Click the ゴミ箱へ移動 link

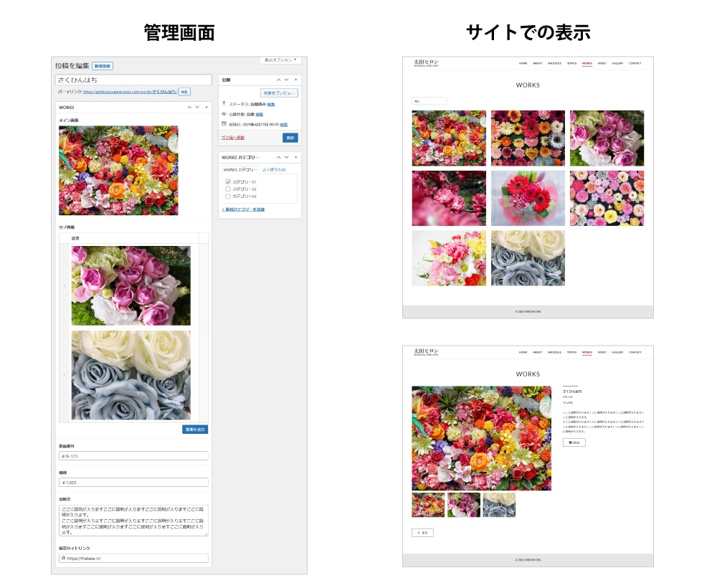coord(233,138)
